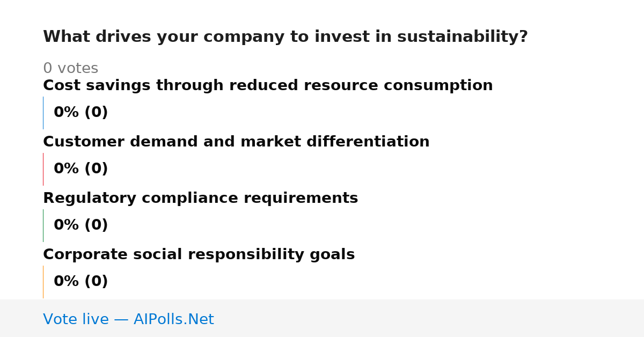Screen dimensions: 644x337
Task: Choose Customer demand and market differentiation option
Action: coord(236,142)
